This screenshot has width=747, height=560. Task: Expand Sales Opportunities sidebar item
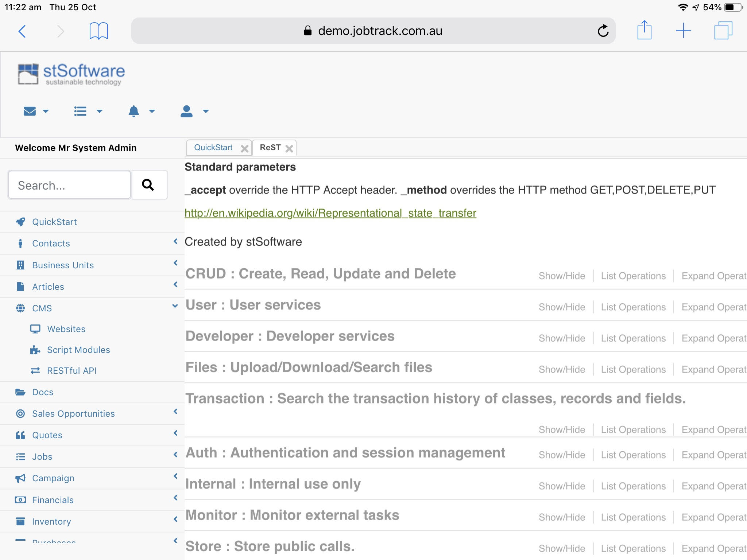tap(175, 413)
